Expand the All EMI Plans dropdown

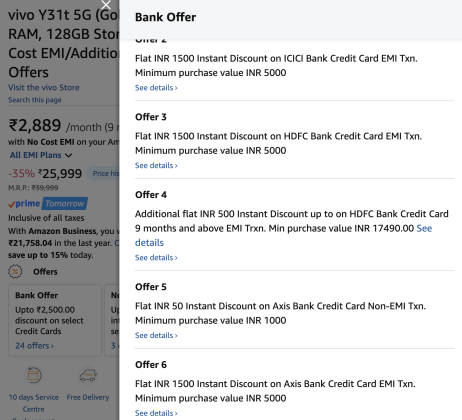coord(41,155)
